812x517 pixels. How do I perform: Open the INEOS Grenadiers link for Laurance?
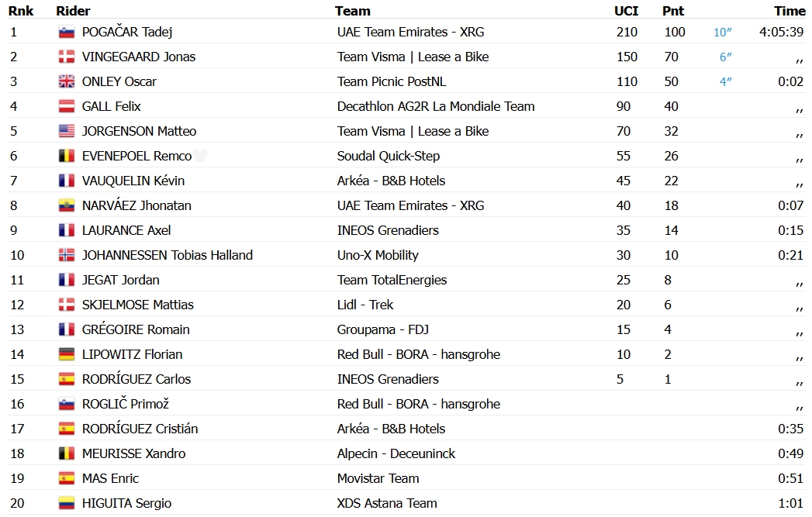pos(388,231)
